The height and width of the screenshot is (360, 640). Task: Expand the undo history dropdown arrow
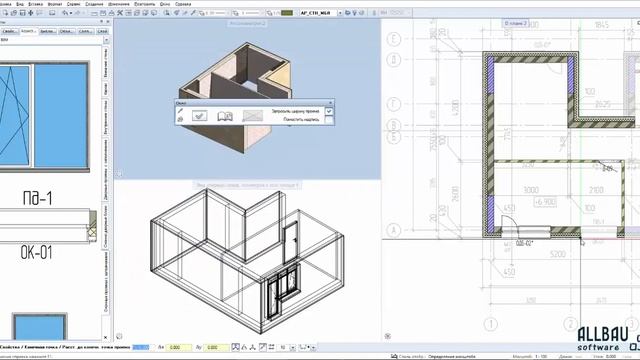(71, 13)
